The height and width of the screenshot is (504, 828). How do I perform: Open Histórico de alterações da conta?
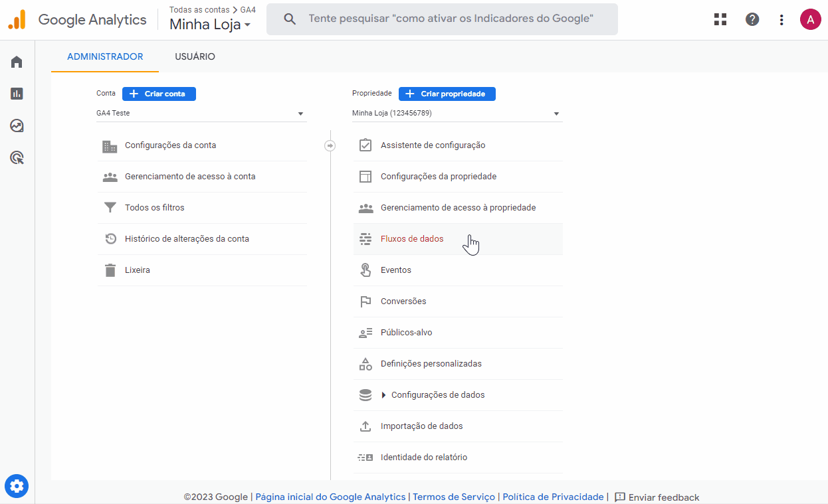pyautogui.click(x=202, y=239)
